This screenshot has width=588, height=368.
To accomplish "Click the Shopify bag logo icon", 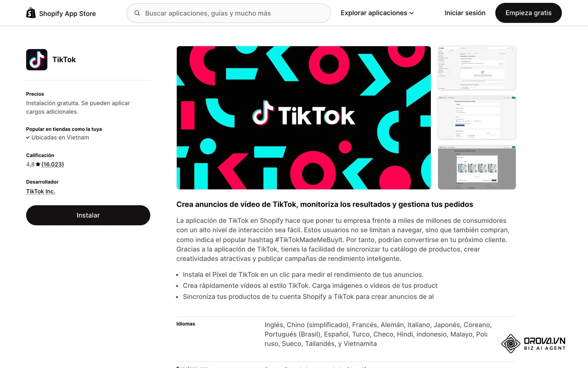I will [31, 13].
